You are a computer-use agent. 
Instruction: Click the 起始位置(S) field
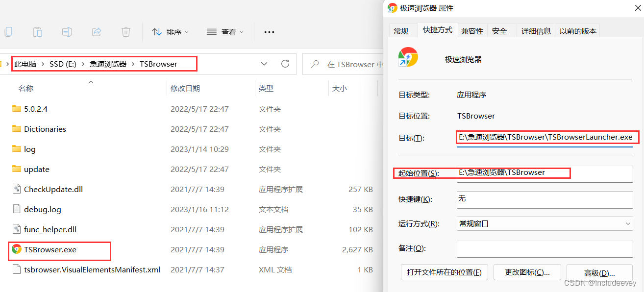[x=545, y=173]
